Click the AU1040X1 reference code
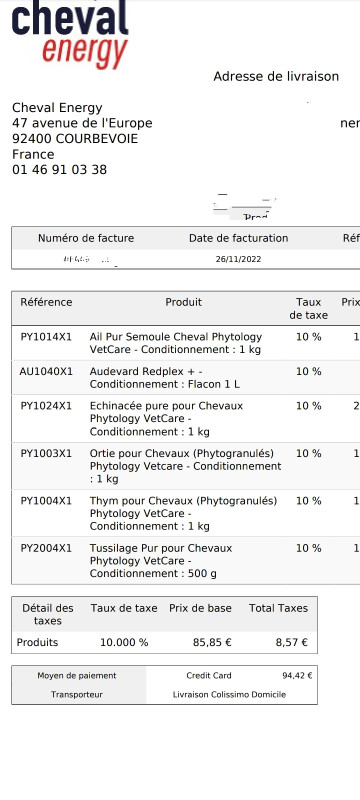The height and width of the screenshot is (800, 360). click(x=46, y=371)
